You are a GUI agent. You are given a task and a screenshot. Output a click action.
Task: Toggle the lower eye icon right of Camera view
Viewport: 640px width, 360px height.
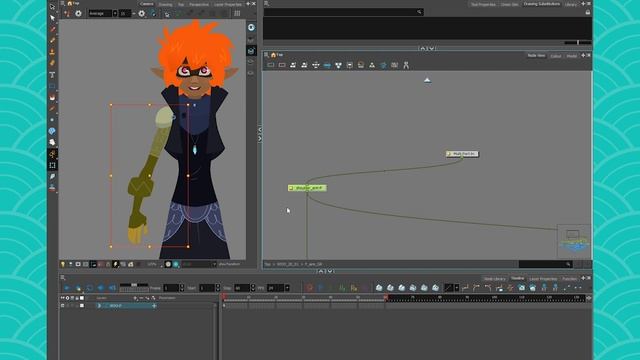tap(251, 73)
